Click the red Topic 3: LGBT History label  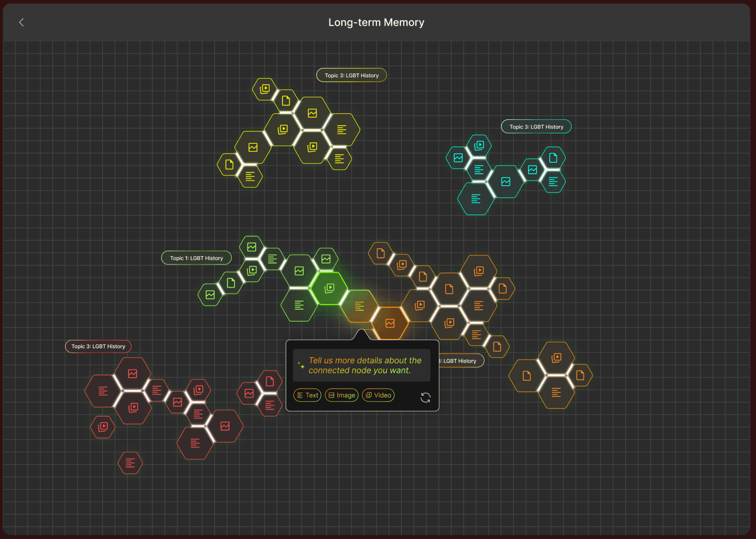pos(98,346)
